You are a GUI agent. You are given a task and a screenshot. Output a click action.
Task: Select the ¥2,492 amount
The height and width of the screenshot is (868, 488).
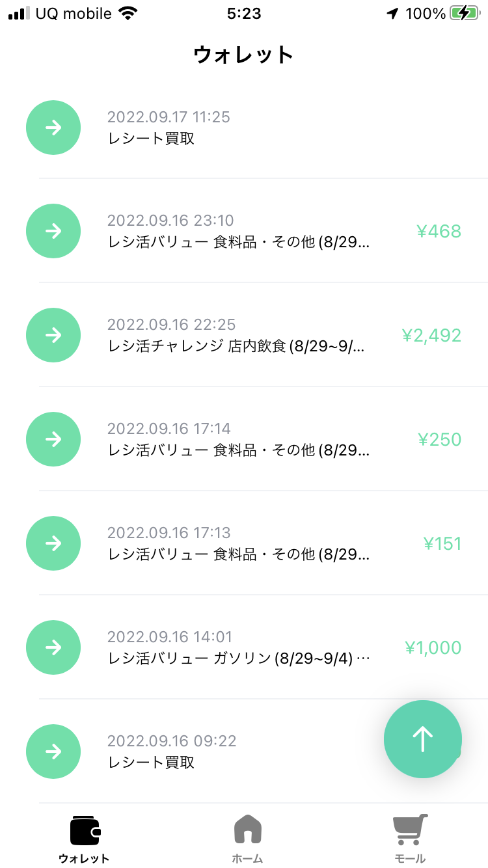[x=431, y=335]
